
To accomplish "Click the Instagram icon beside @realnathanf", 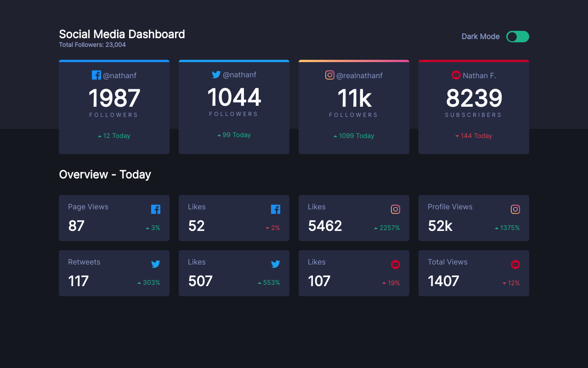I will (x=330, y=75).
